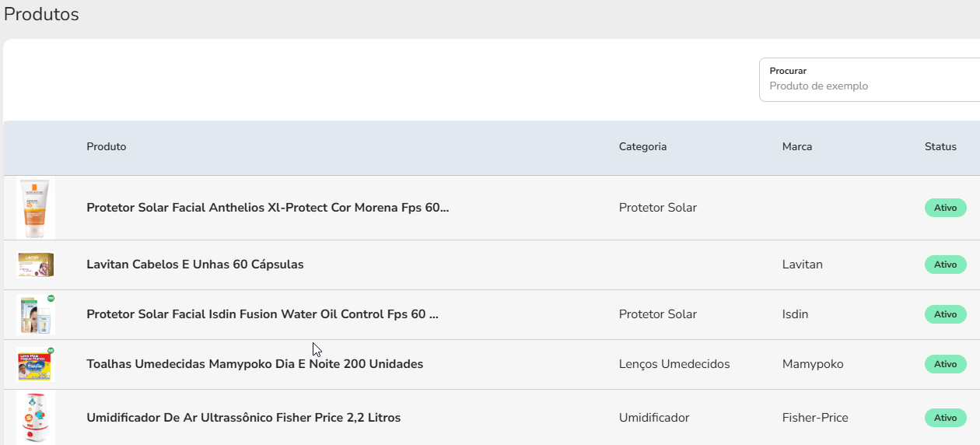Click Ativo status badge for Umidificador row
980x445 pixels.
pos(946,418)
